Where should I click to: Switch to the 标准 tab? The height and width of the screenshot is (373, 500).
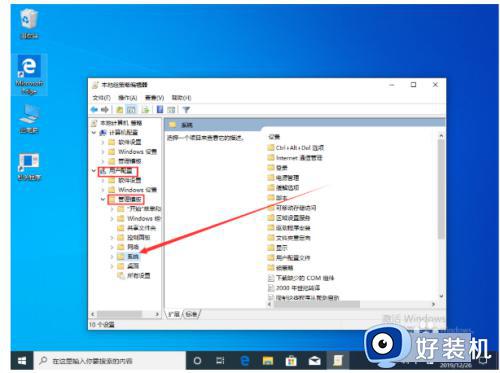(x=191, y=314)
